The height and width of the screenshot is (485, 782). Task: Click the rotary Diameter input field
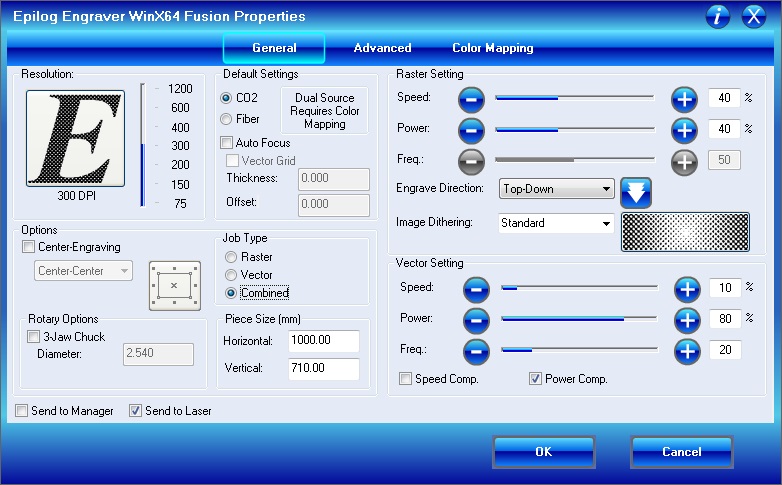(158, 354)
